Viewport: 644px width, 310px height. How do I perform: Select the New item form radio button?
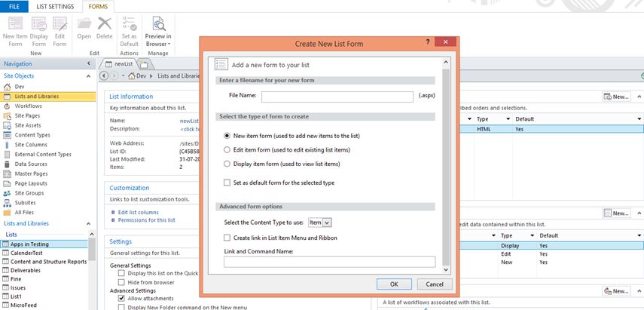227,136
